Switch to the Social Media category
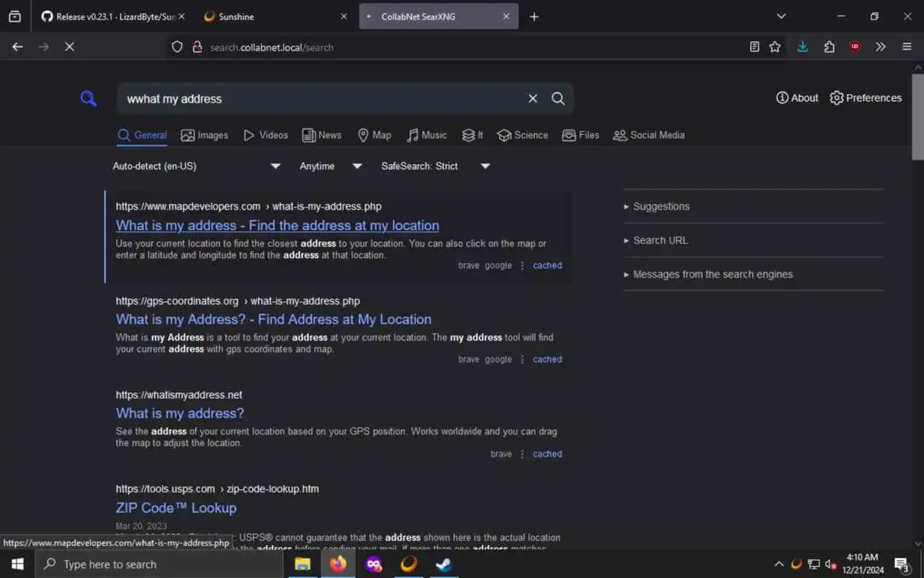Image resolution: width=924 pixels, height=578 pixels. [649, 135]
